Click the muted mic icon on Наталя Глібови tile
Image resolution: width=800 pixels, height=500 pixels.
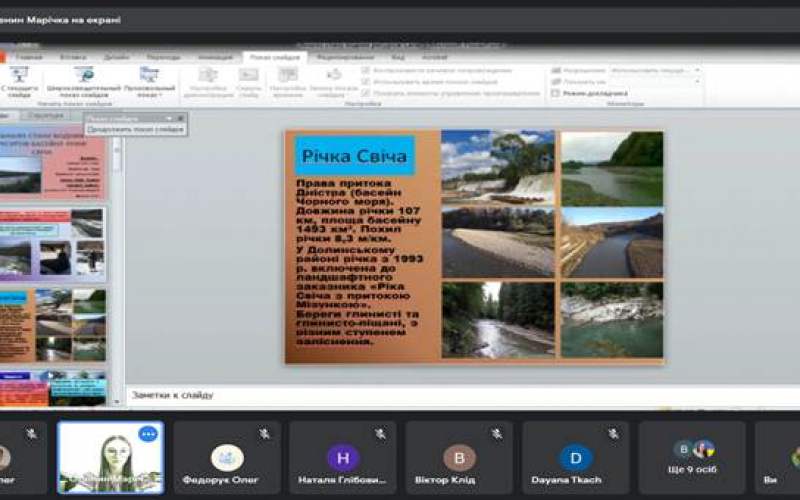380,434
